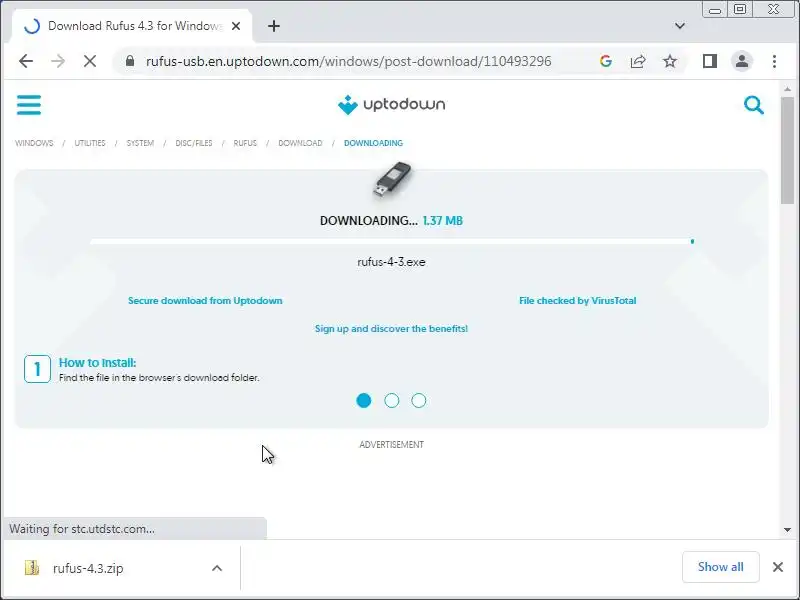Screen dimensions: 800x600
Task: Select the first carousel dot
Action: (x=364, y=401)
